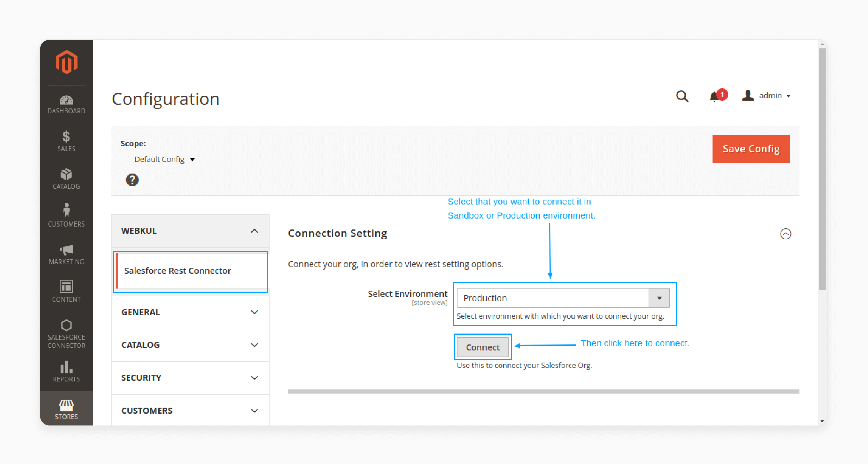Expand the SECURITY config section
The image size is (868, 464).
point(190,378)
